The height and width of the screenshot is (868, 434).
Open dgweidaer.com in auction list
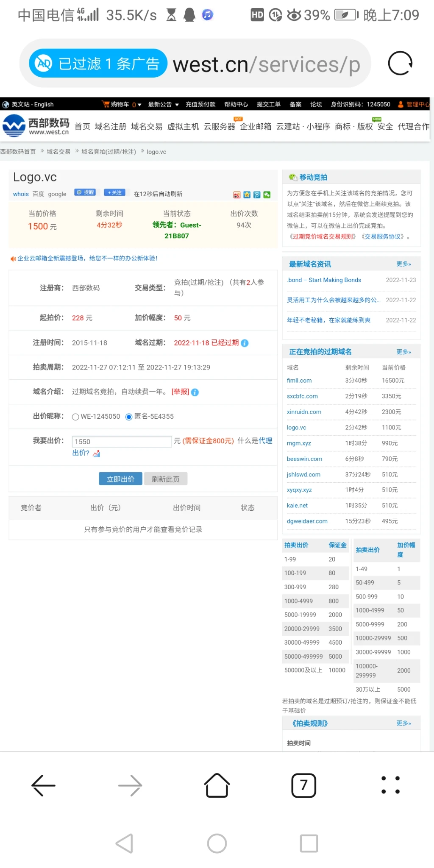point(307,521)
